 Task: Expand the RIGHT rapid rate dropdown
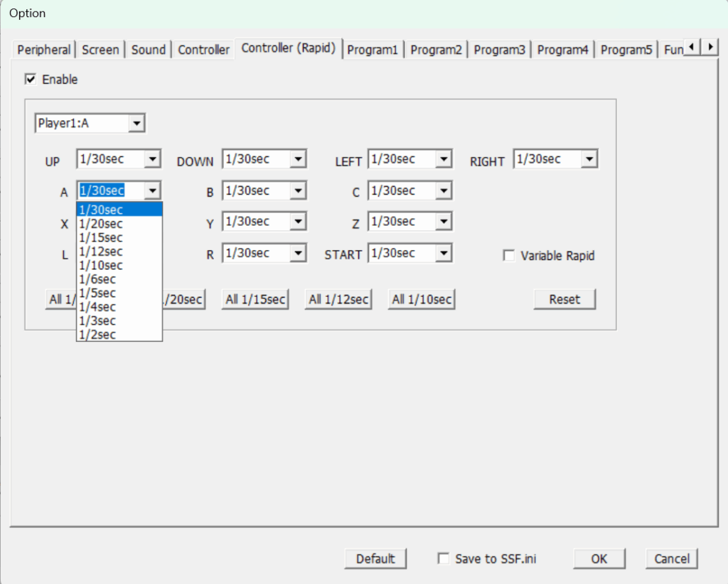[x=589, y=159]
